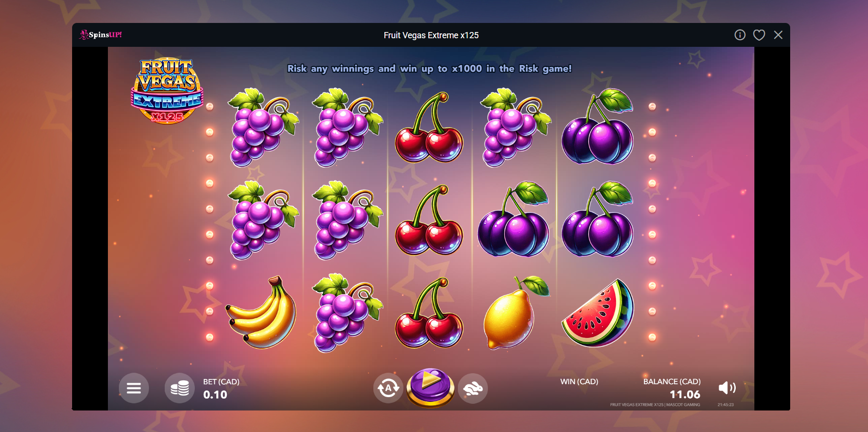
Task: Enable autoplay spin mode
Action: coord(388,388)
